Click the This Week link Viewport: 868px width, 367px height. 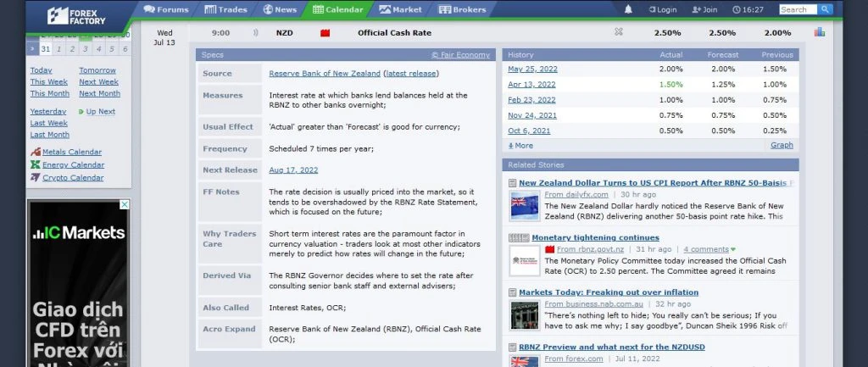coord(48,82)
